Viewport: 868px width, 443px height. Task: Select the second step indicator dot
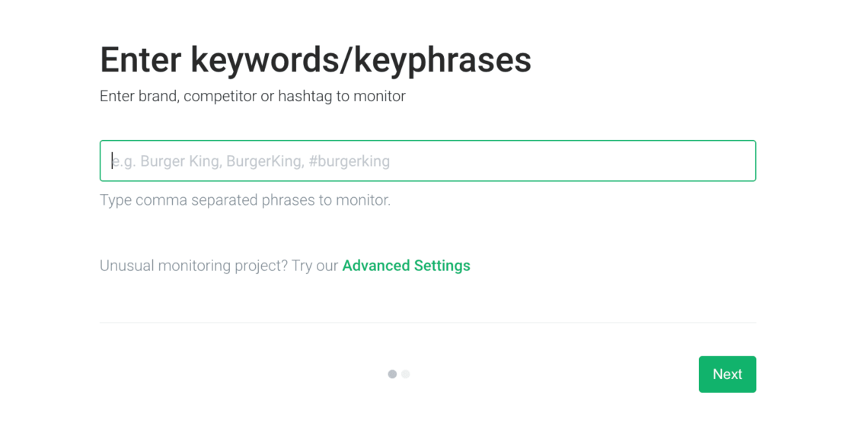click(405, 374)
